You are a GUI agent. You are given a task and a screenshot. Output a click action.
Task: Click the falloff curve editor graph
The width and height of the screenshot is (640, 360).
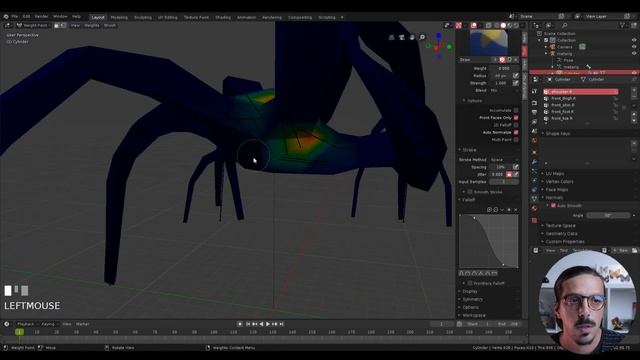pos(489,241)
